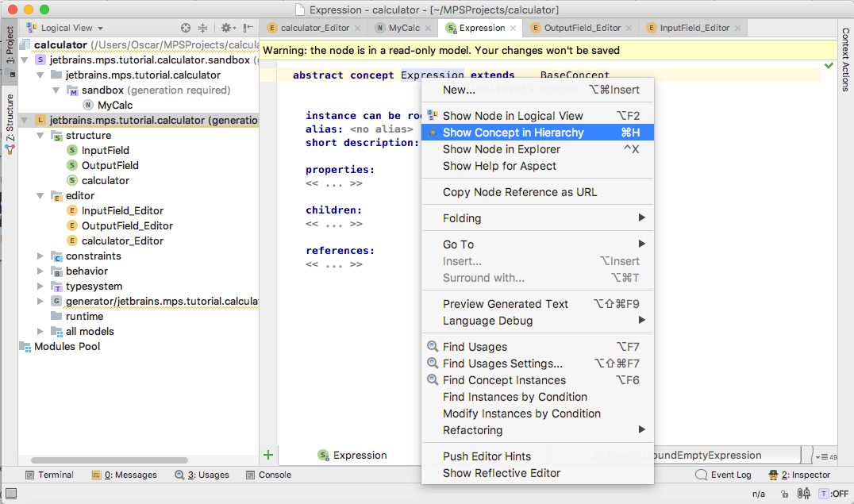
Task: Click the hide Project panel icon
Action: click(248, 28)
